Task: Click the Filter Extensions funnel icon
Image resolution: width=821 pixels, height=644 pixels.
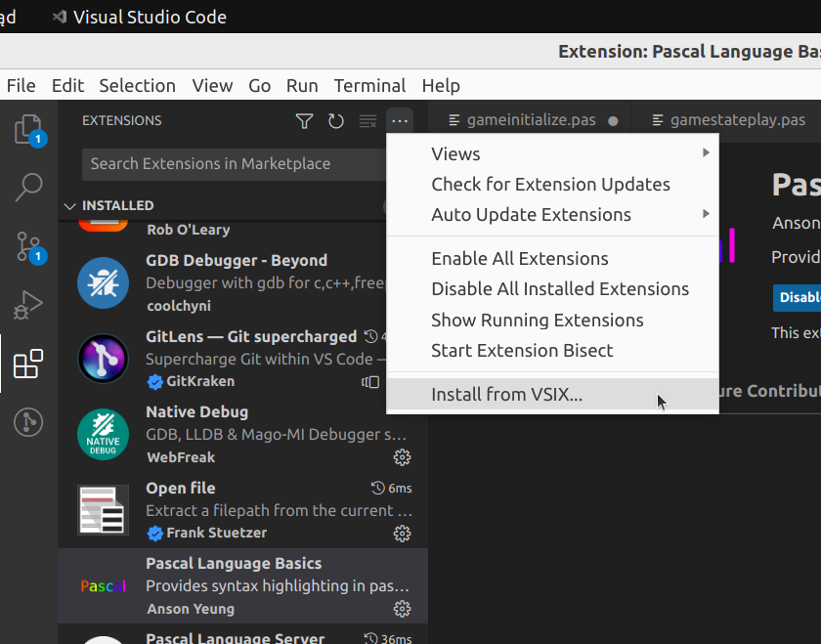Action: 304,120
